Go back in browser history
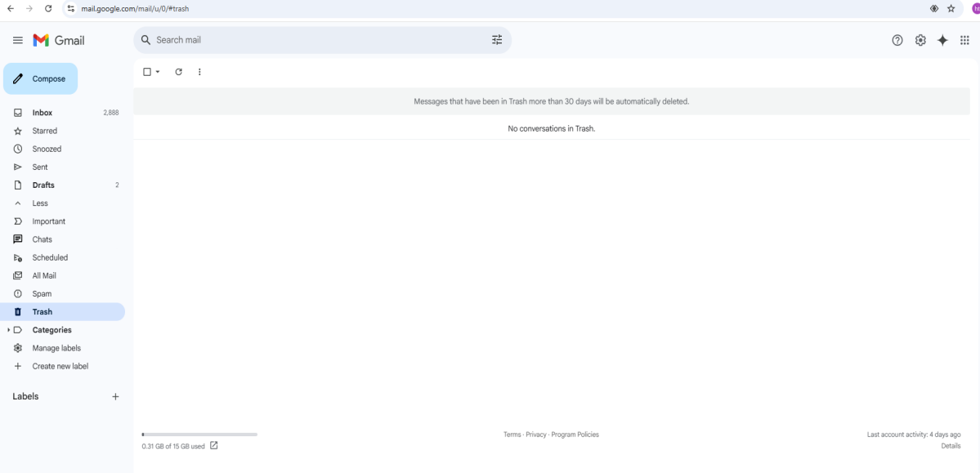This screenshot has height=473, width=980. click(x=11, y=9)
